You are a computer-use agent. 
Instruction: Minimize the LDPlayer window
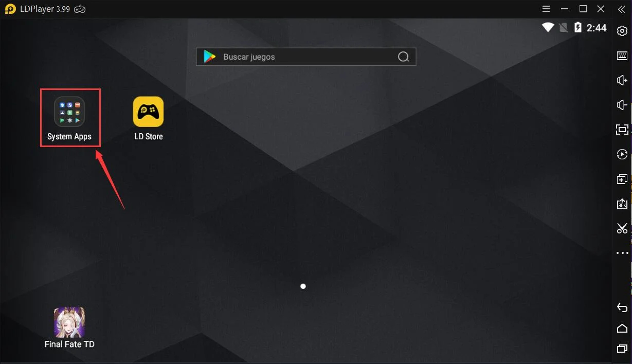click(x=565, y=9)
